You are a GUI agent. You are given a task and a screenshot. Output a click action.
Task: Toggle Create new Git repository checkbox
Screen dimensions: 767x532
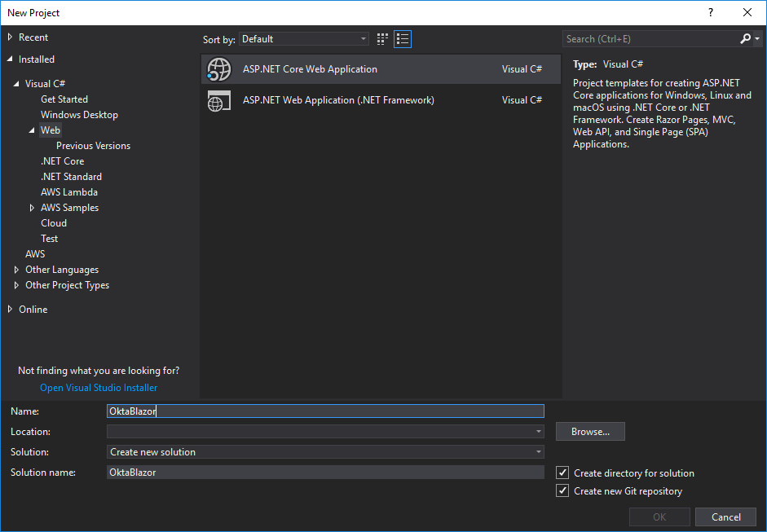click(562, 490)
